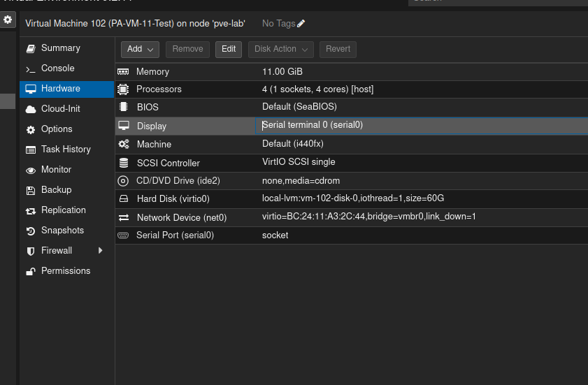Click the Virtual Machine 102 title text
The width and height of the screenshot is (588, 385).
coord(135,24)
